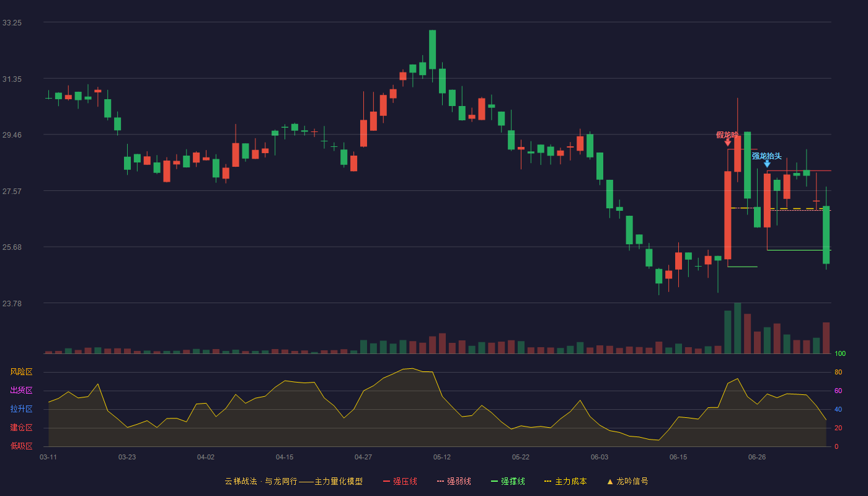The image size is (868, 496).
Task: Click the tallest green candle at the May peak
Action: [x=432, y=50]
